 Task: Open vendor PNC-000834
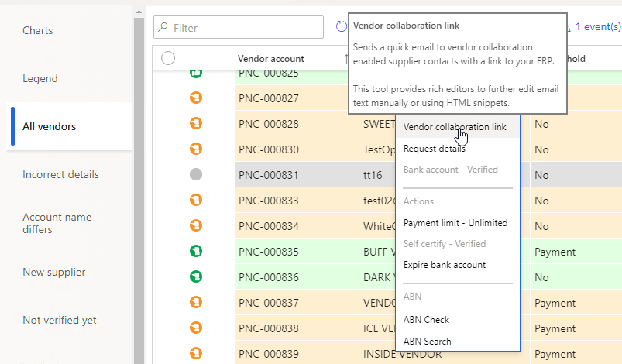[269, 226]
